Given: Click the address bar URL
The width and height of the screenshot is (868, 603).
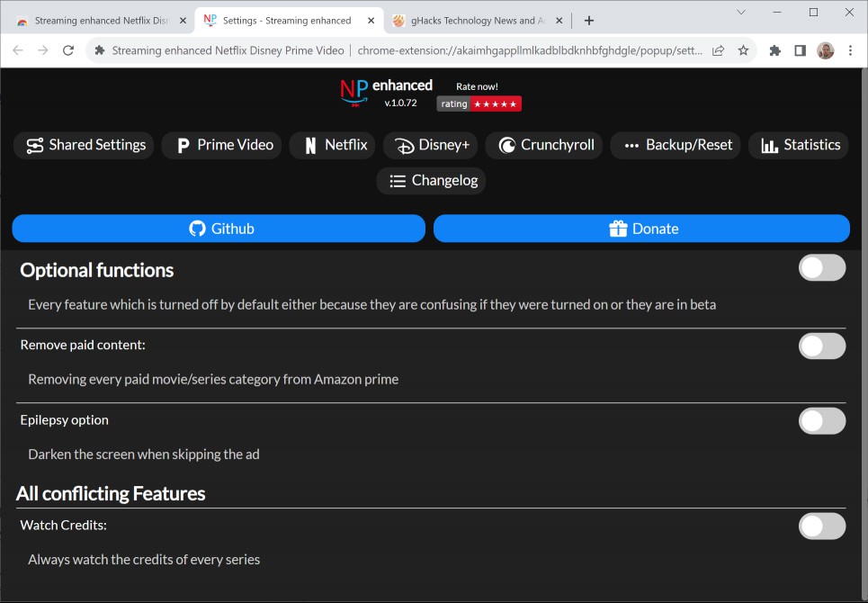Looking at the screenshot, I should [x=530, y=50].
